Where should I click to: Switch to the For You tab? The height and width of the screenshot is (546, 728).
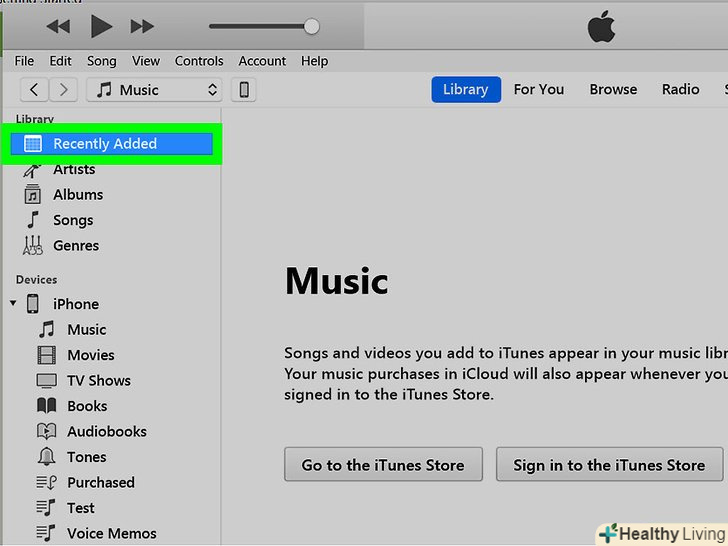click(539, 89)
